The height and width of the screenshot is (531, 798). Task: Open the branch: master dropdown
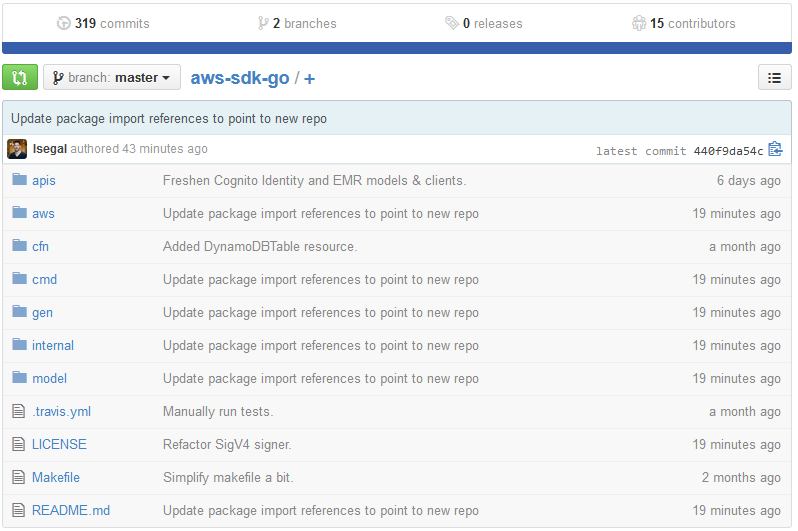[x=112, y=77]
